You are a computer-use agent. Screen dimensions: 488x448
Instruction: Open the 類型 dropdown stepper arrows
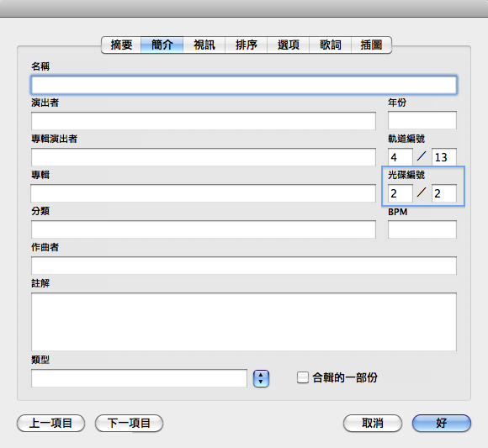pos(261,378)
